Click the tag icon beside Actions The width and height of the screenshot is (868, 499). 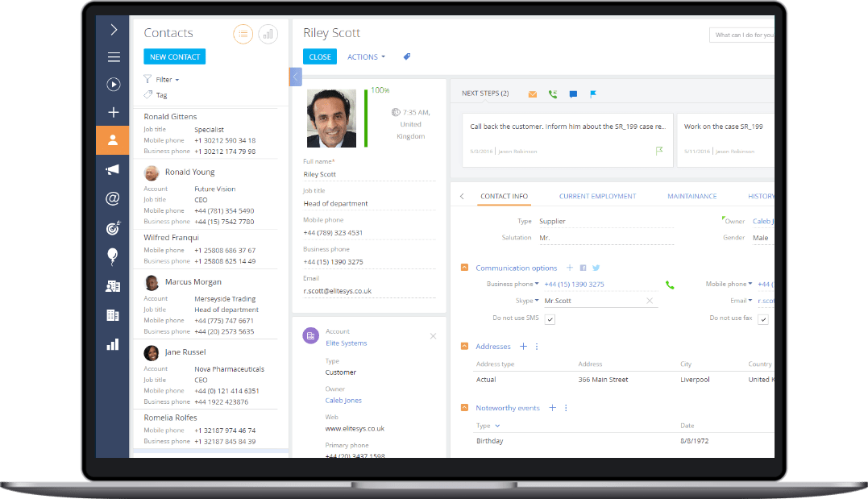click(x=407, y=57)
